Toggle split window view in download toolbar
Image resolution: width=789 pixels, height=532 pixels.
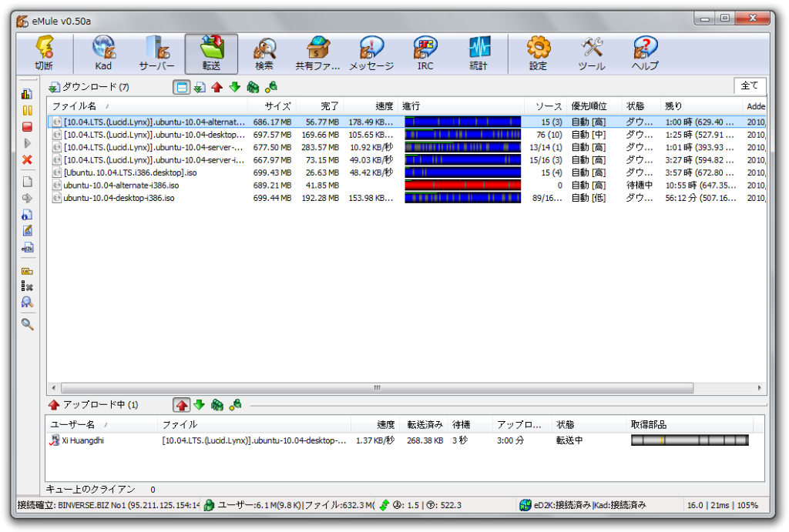coord(182,88)
